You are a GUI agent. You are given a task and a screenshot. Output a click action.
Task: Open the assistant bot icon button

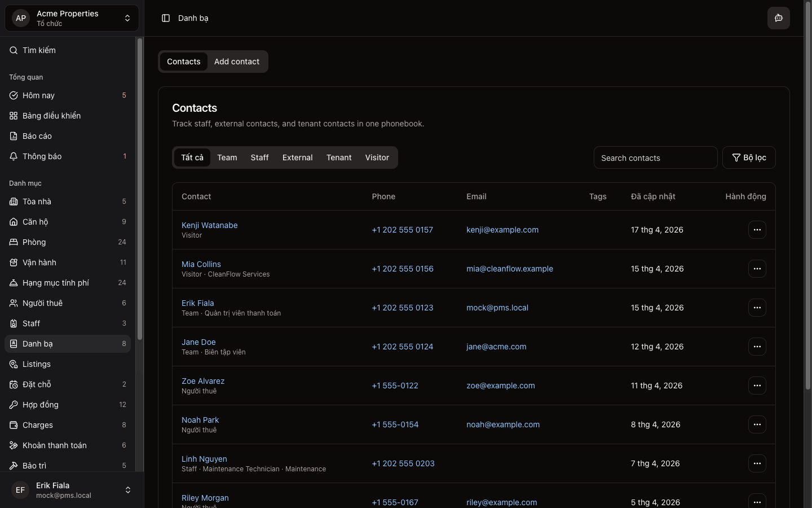(778, 18)
